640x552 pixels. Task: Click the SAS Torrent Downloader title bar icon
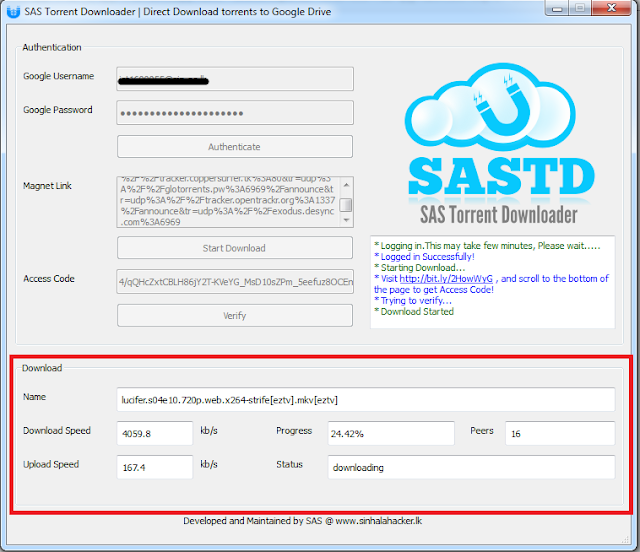coord(14,11)
